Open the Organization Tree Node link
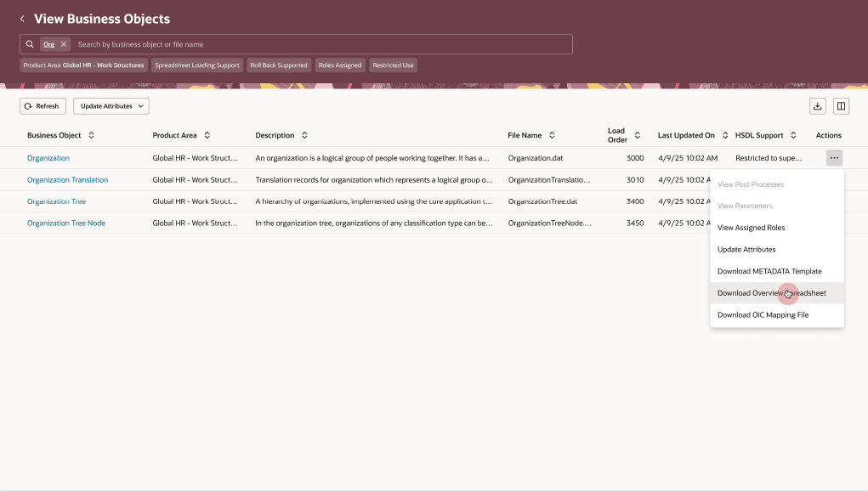The image size is (868, 492). pos(65,223)
